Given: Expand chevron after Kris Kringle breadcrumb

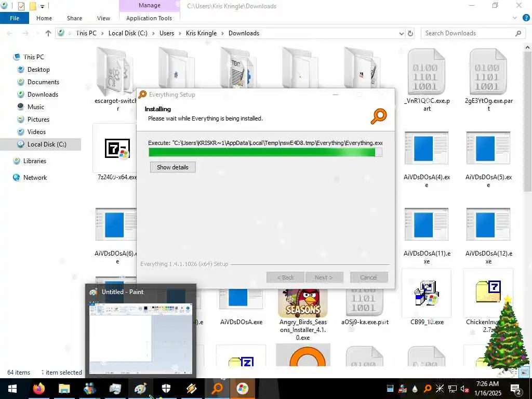Looking at the screenshot, I should [222, 33].
